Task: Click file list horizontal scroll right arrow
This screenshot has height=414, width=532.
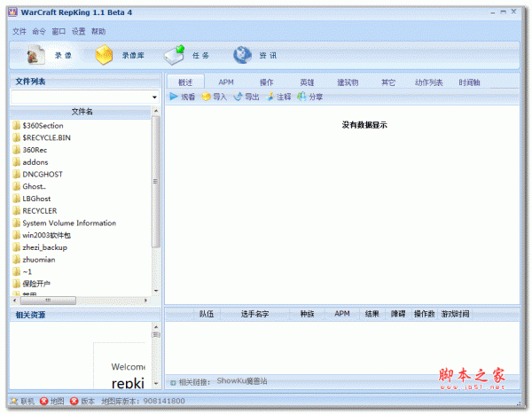Action: point(146,301)
